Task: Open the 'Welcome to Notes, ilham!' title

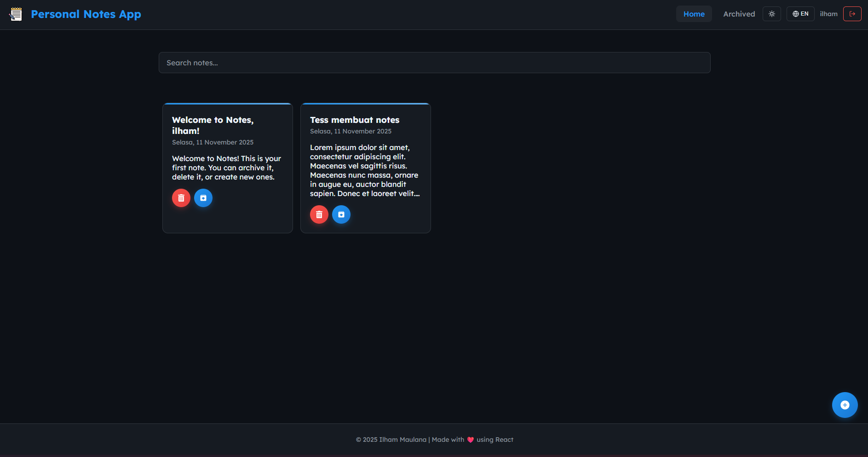Action: coord(213,125)
